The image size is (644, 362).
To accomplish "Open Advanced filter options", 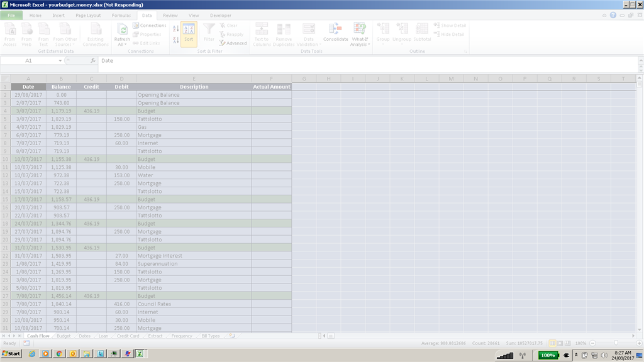I will 233,43.
